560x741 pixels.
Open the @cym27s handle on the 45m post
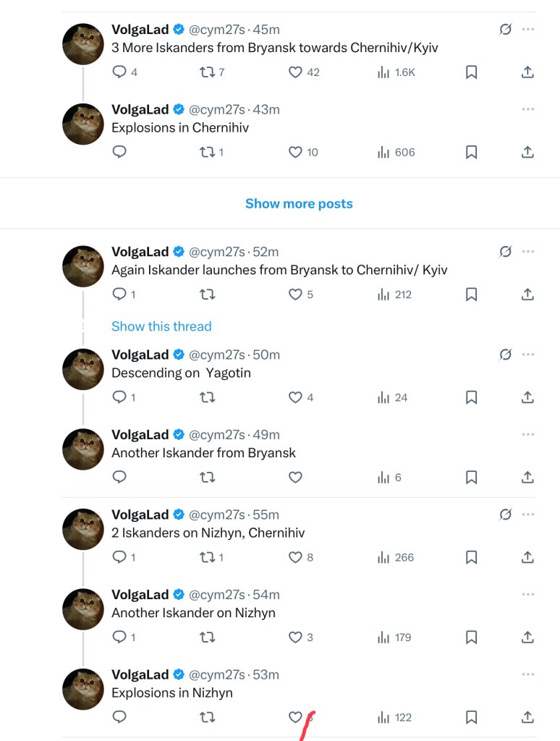217,29
